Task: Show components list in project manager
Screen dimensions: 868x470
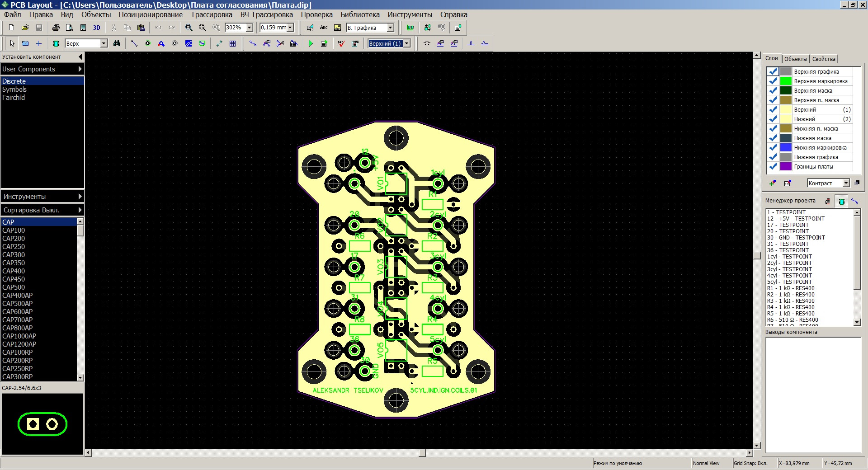Action: pos(842,201)
